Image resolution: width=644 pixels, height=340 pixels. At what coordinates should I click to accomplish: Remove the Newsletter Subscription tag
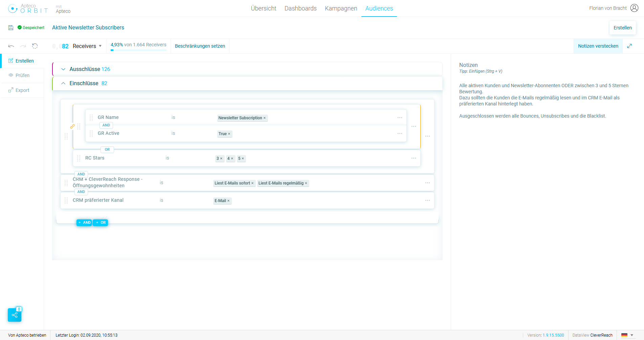[x=265, y=118]
